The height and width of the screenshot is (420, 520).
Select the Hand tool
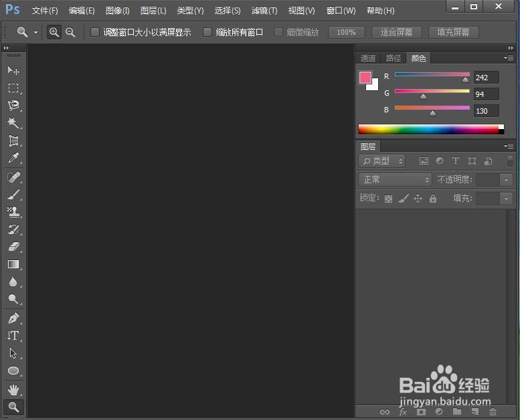coord(13,390)
